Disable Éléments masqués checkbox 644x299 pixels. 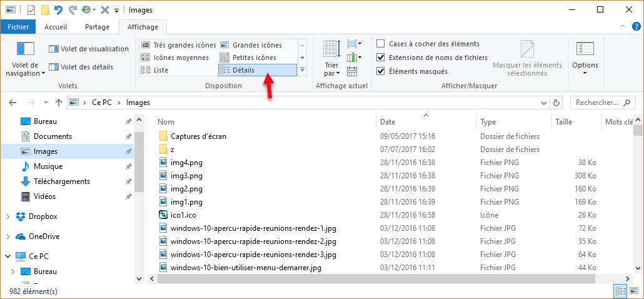381,71
